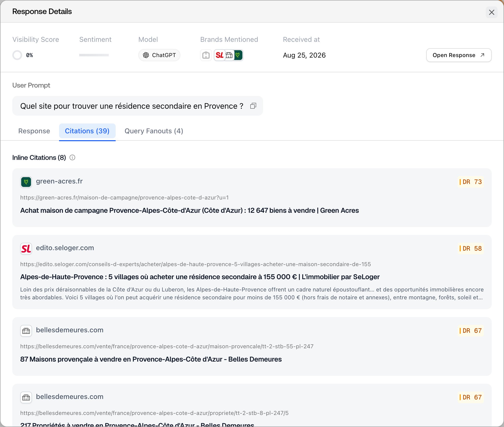Image resolution: width=504 pixels, height=427 pixels.
Task: Click the Green Acres logo in Brands Mentioned
Action: coord(238,55)
